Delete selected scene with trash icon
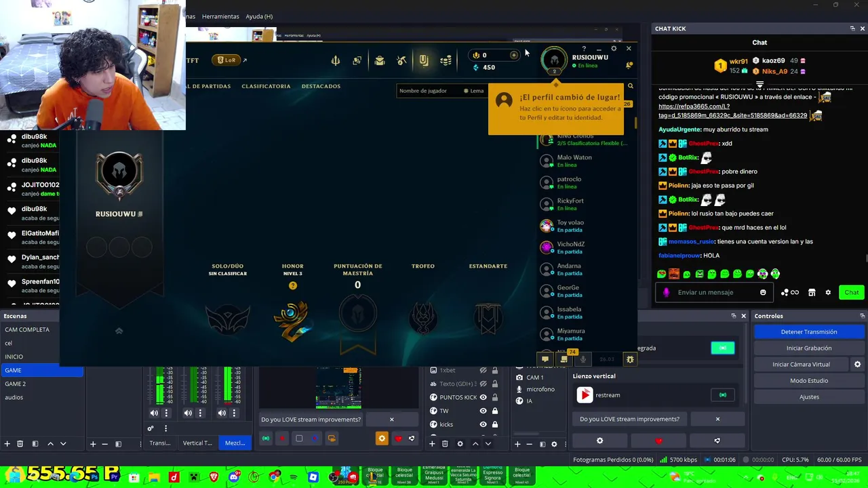 click(20, 443)
